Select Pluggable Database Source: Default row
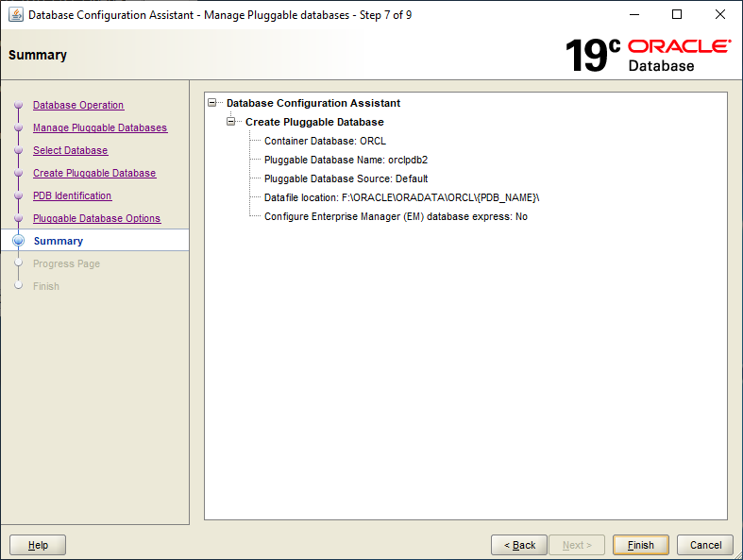743x560 pixels. tap(346, 178)
